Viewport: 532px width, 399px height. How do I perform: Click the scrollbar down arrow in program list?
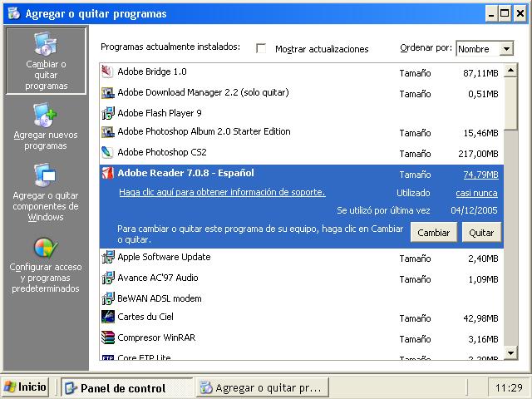pyautogui.click(x=510, y=353)
